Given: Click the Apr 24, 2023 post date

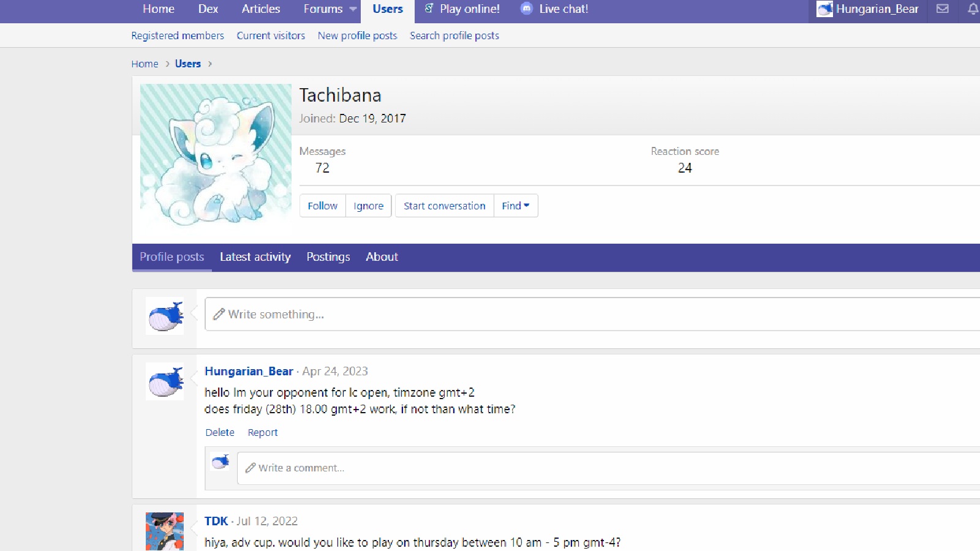Looking at the screenshot, I should click(335, 371).
